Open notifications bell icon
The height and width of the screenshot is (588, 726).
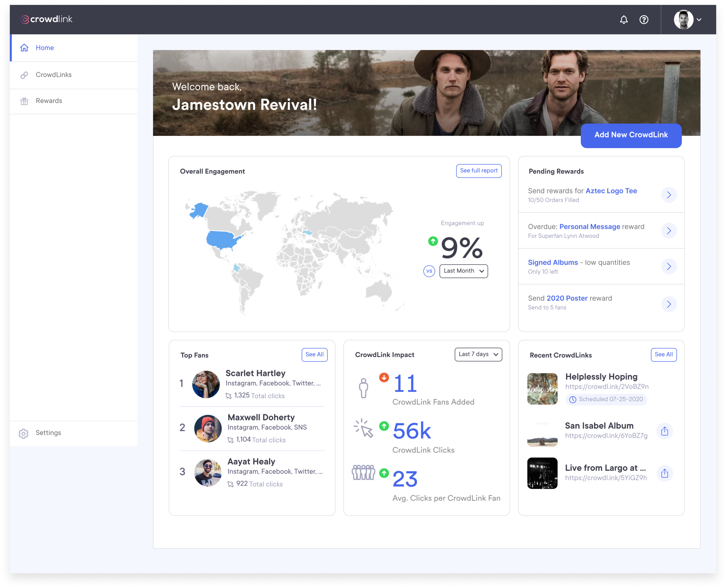pyautogui.click(x=624, y=20)
